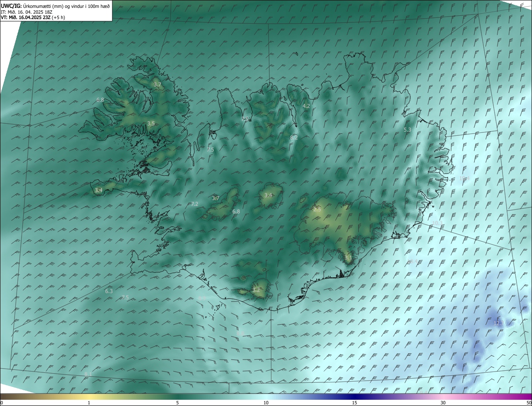Click the 3.2 value near the south coast
This screenshot has height=406, width=532.
256,290
